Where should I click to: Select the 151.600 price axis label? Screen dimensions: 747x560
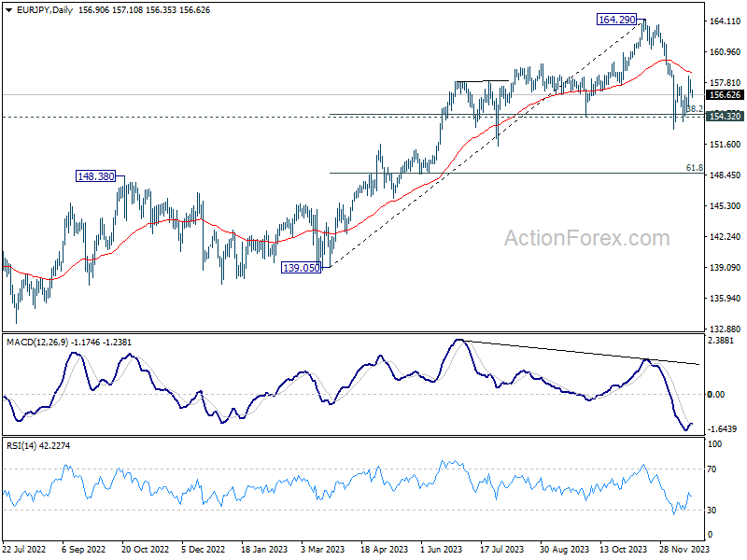pos(726,145)
